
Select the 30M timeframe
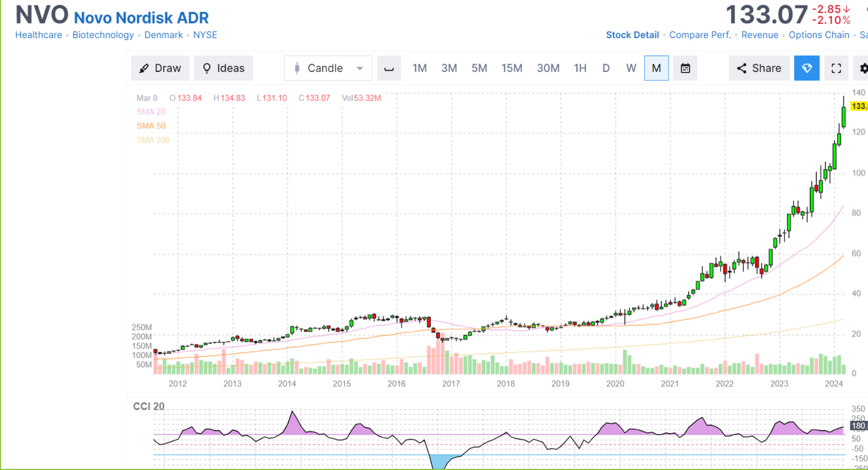548,68
